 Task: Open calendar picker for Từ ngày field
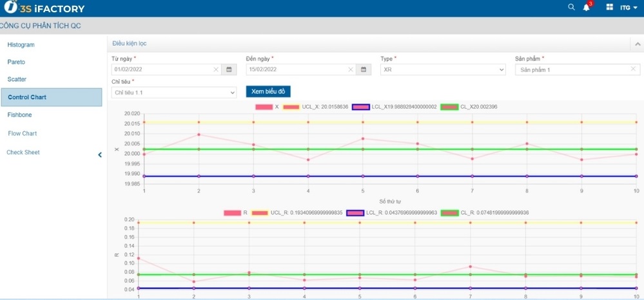229,70
